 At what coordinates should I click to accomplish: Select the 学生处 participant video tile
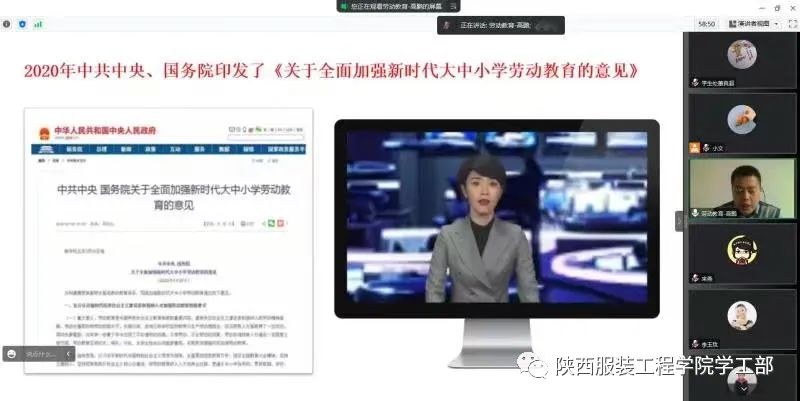(741, 60)
